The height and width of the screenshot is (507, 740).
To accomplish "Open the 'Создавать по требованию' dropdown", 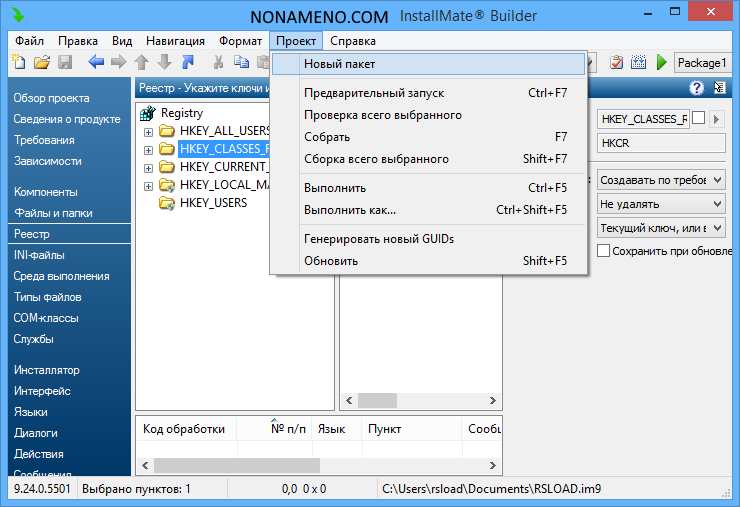I will (x=660, y=180).
